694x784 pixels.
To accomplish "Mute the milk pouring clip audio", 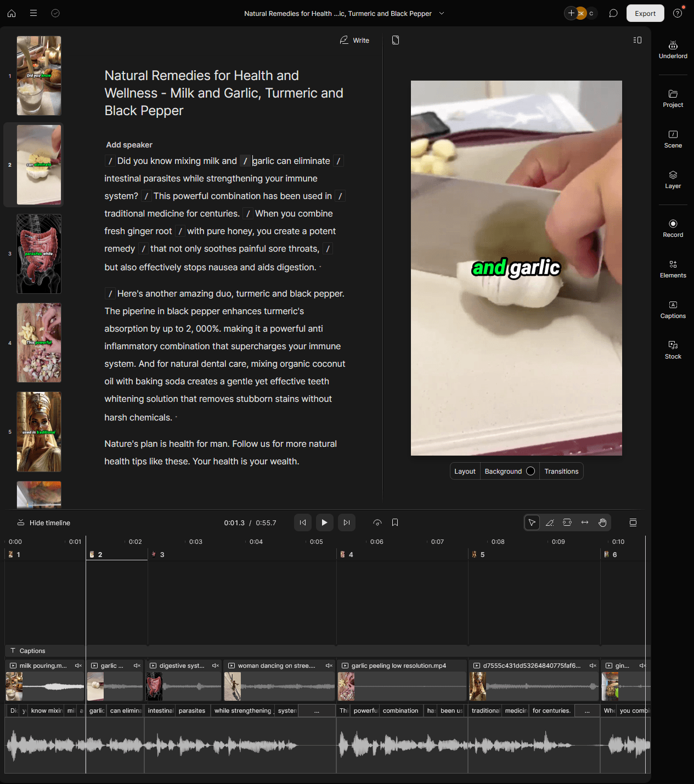I will tap(78, 666).
